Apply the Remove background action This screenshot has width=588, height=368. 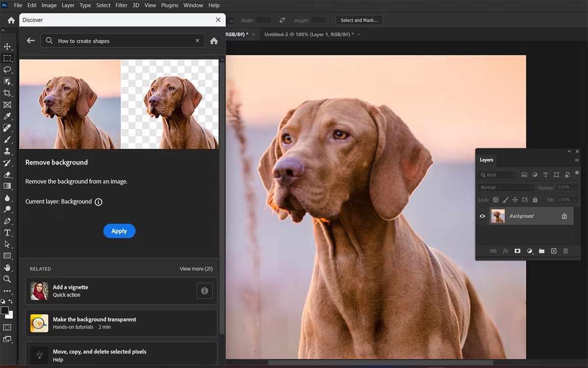pyautogui.click(x=119, y=231)
